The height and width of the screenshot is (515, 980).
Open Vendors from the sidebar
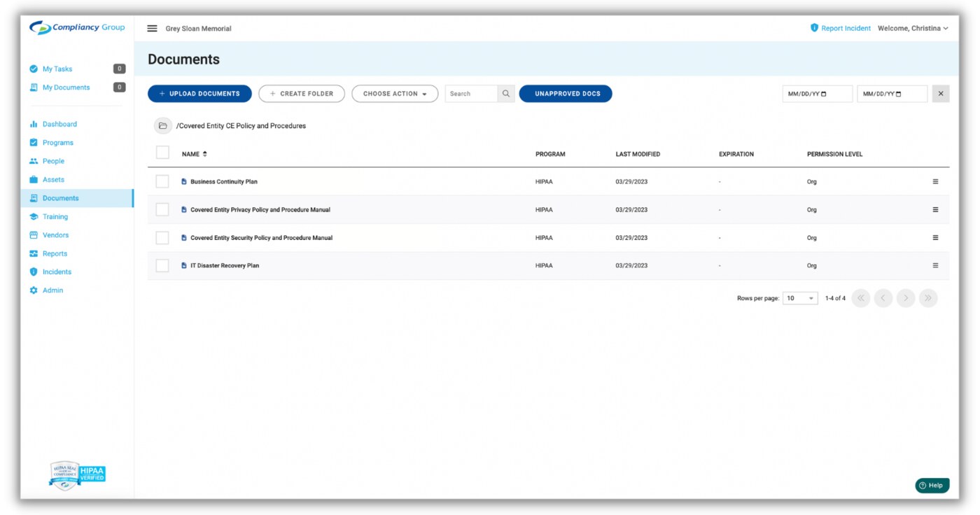tap(55, 235)
